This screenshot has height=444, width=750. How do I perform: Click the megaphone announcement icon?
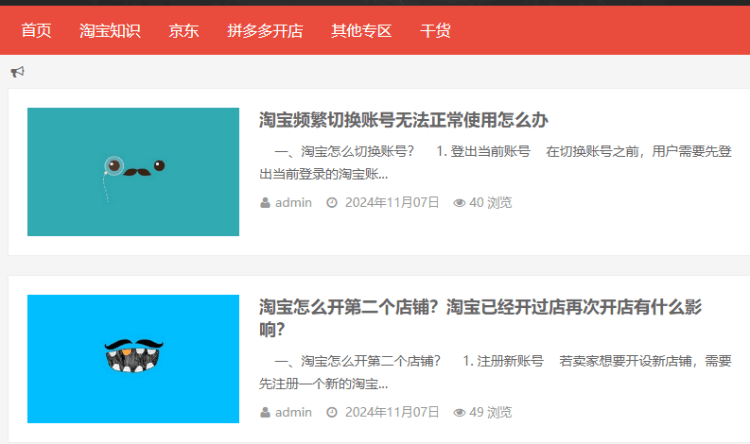[17, 72]
